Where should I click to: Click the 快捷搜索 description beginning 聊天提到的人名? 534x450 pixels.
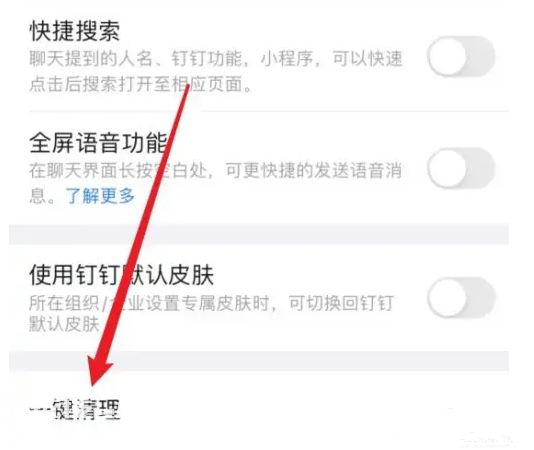tap(216, 59)
